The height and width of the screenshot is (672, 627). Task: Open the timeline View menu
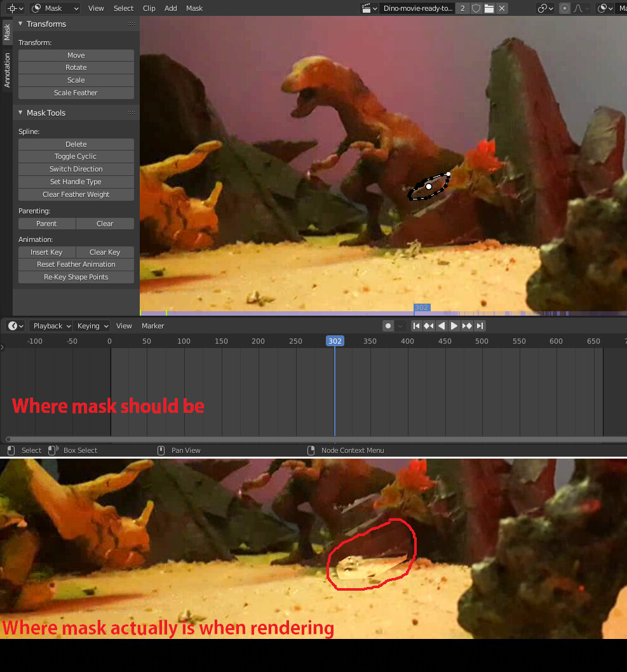(124, 326)
